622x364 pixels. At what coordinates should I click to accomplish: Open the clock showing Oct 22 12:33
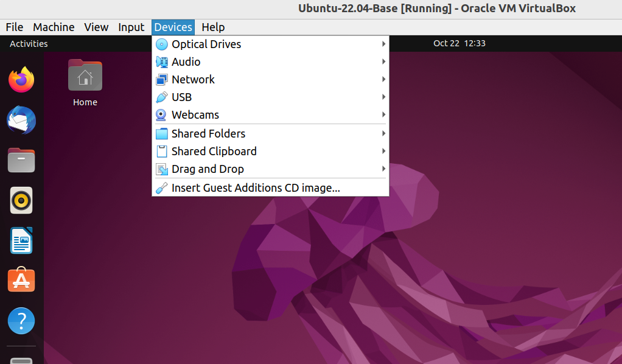point(460,43)
